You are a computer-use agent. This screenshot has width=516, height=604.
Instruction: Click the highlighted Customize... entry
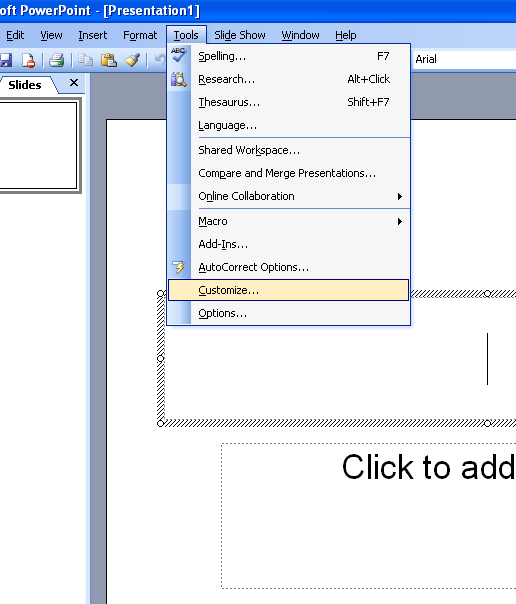288,290
